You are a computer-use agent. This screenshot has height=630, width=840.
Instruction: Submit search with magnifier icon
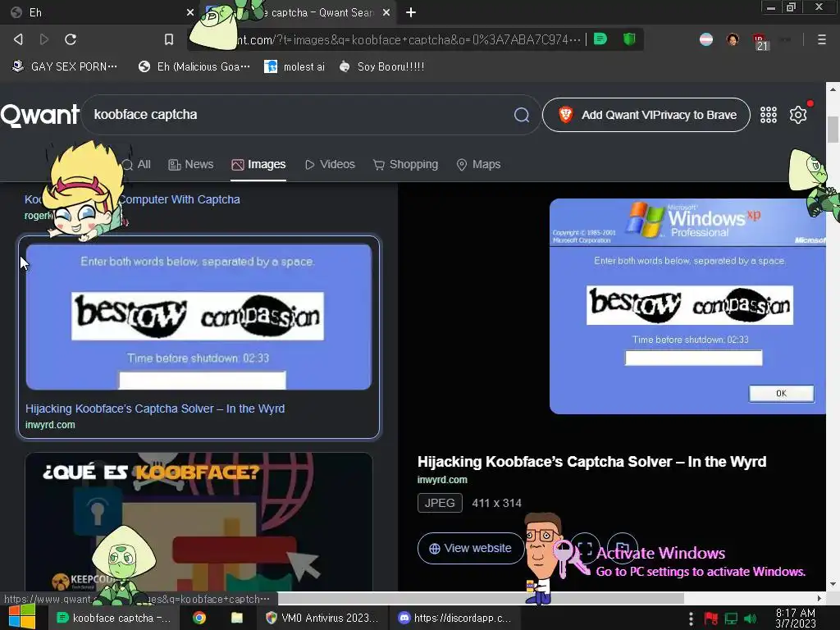pyautogui.click(x=522, y=115)
